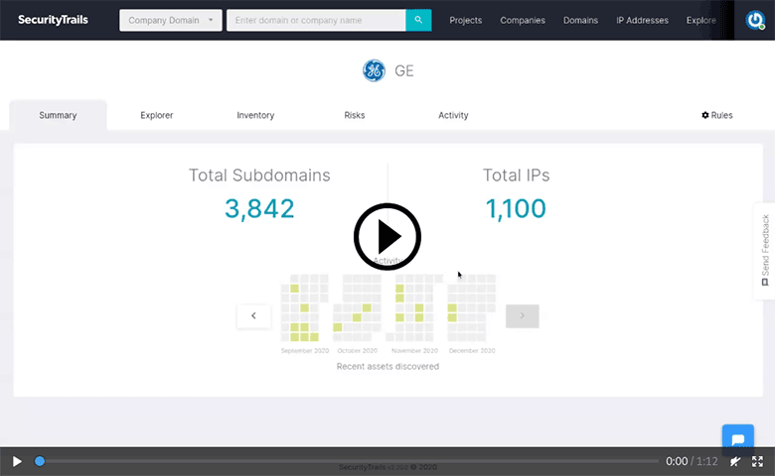Focus the domain or company name field
Viewport: 775px width, 476px height.
(x=316, y=20)
